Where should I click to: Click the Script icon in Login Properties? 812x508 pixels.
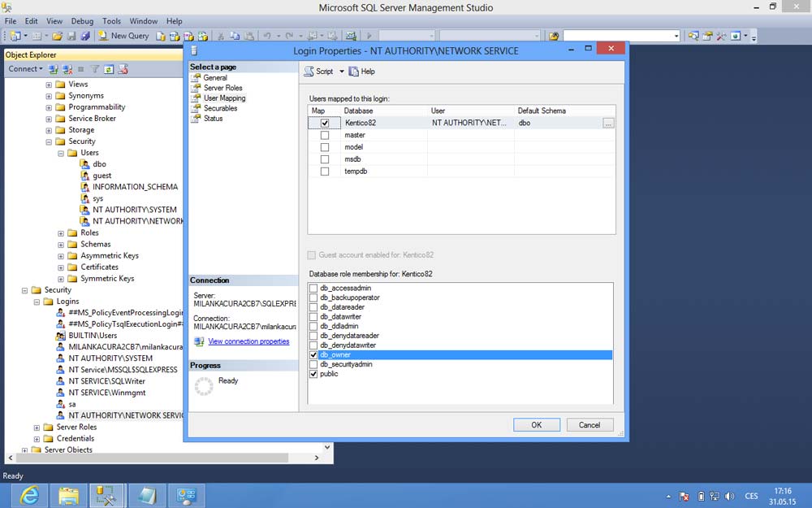[309, 72]
